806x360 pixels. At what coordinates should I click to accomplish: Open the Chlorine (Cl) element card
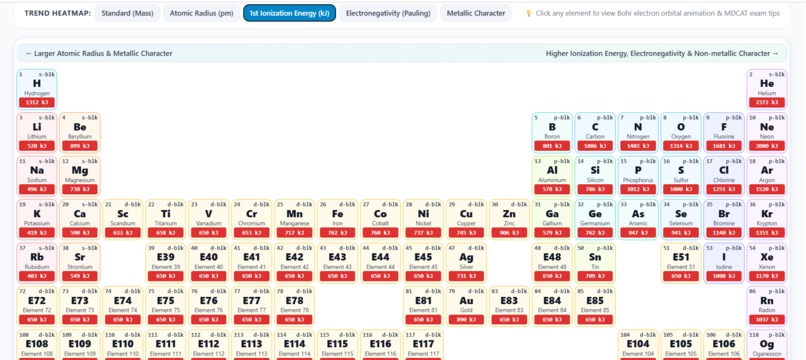click(x=724, y=176)
